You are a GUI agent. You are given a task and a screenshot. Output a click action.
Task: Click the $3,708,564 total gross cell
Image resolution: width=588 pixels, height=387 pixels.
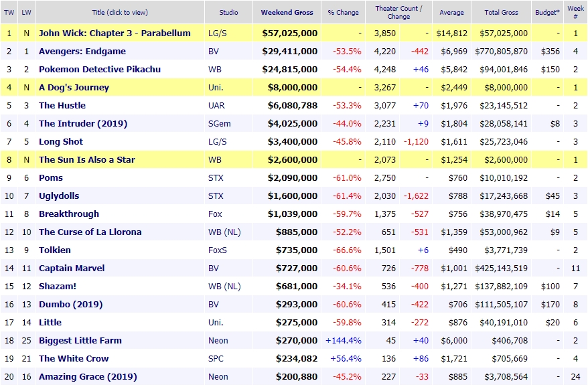pyautogui.click(x=506, y=376)
